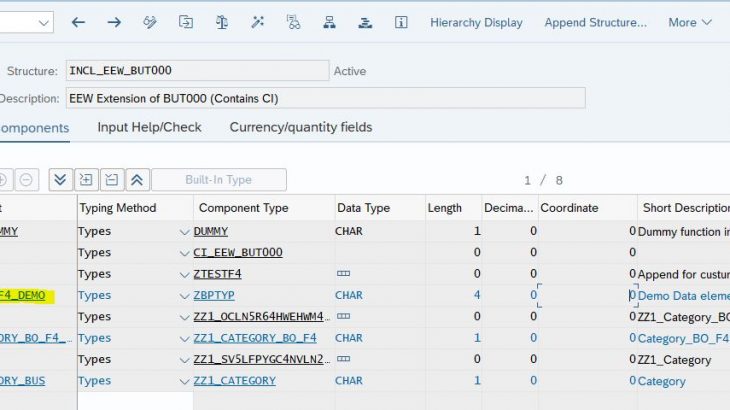Open the command field dropdown arrow
Screen dimensions: 730x410
pos(44,23)
